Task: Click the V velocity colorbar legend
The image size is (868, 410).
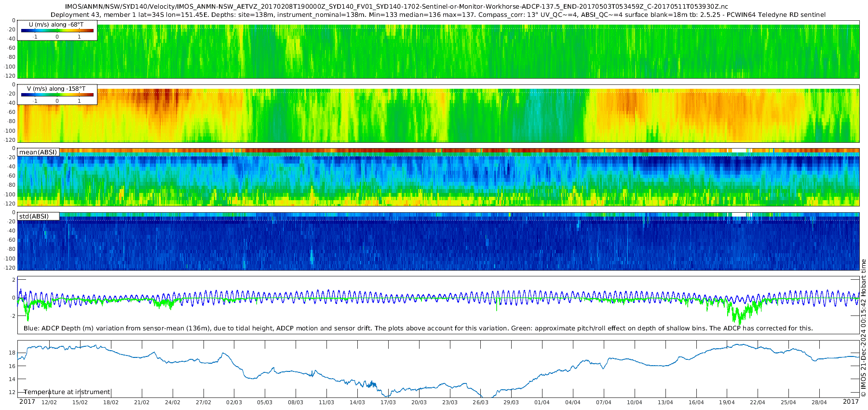Action: point(57,95)
